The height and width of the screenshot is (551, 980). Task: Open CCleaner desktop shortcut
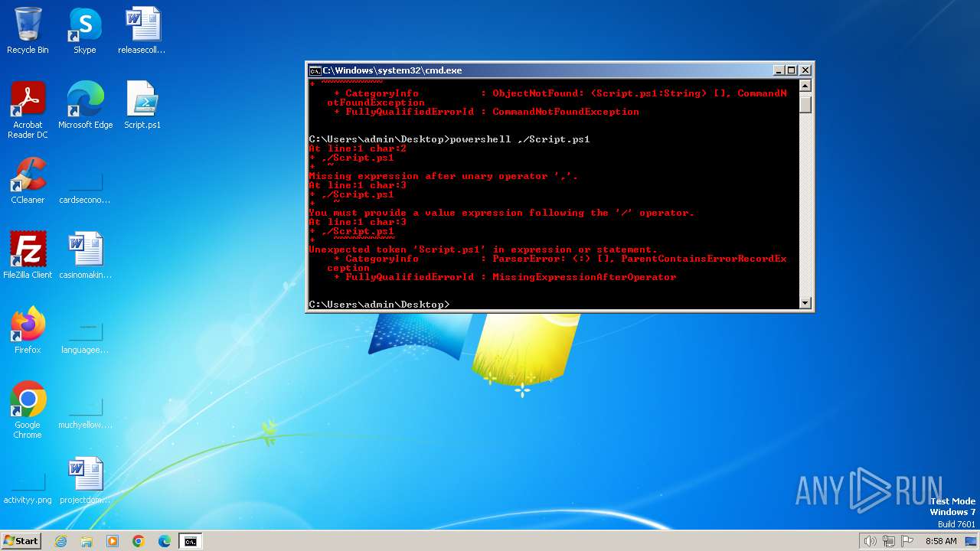(x=28, y=181)
